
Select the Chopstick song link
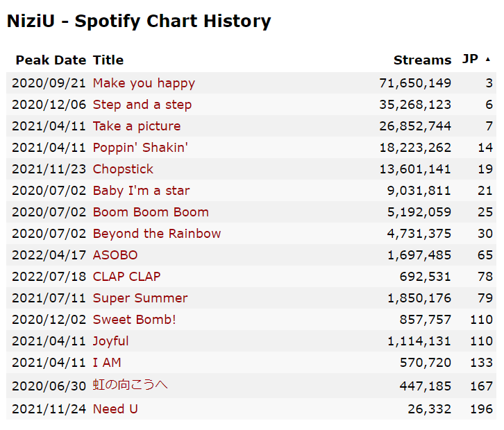pyautogui.click(x=123, y=169)
